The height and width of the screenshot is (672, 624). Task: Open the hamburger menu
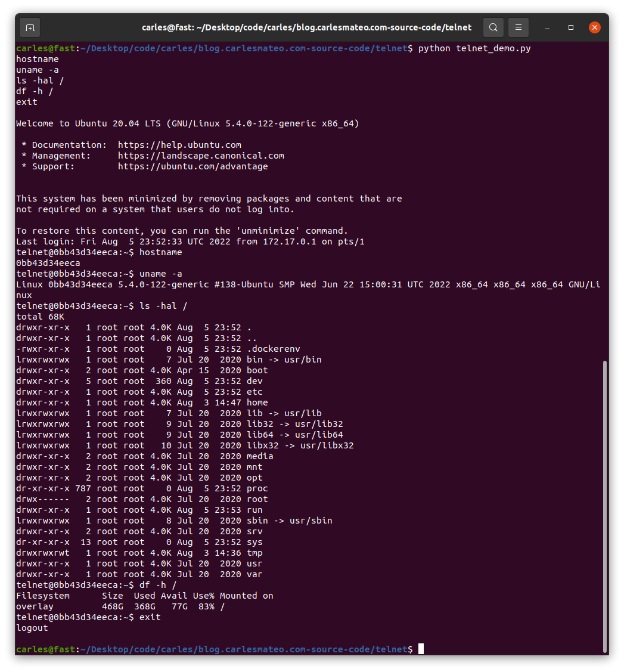[519, 28]
